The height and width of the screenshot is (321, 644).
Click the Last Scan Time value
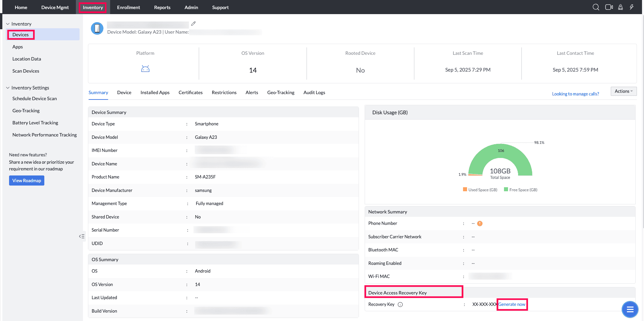[468, 70]
